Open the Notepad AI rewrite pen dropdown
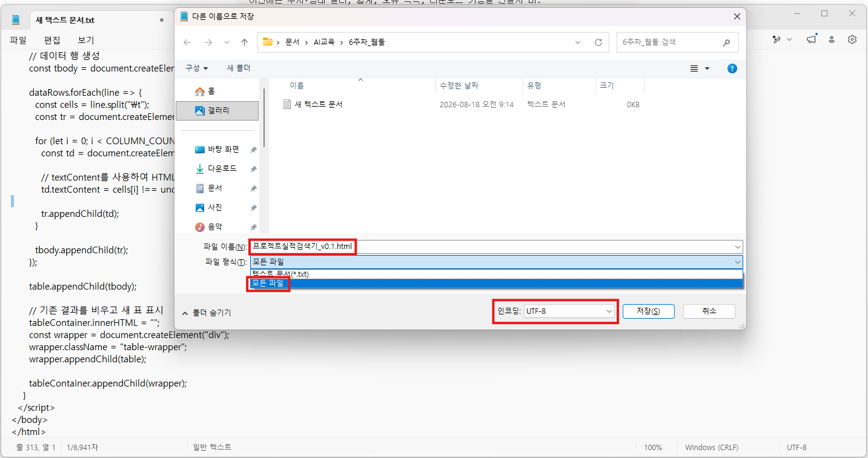 [x=782, y=39]
